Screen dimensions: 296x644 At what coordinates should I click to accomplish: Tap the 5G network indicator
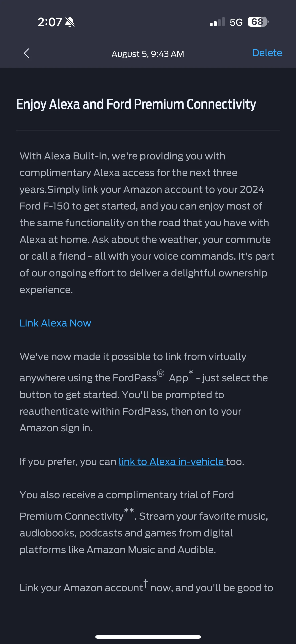click(236, 22)
